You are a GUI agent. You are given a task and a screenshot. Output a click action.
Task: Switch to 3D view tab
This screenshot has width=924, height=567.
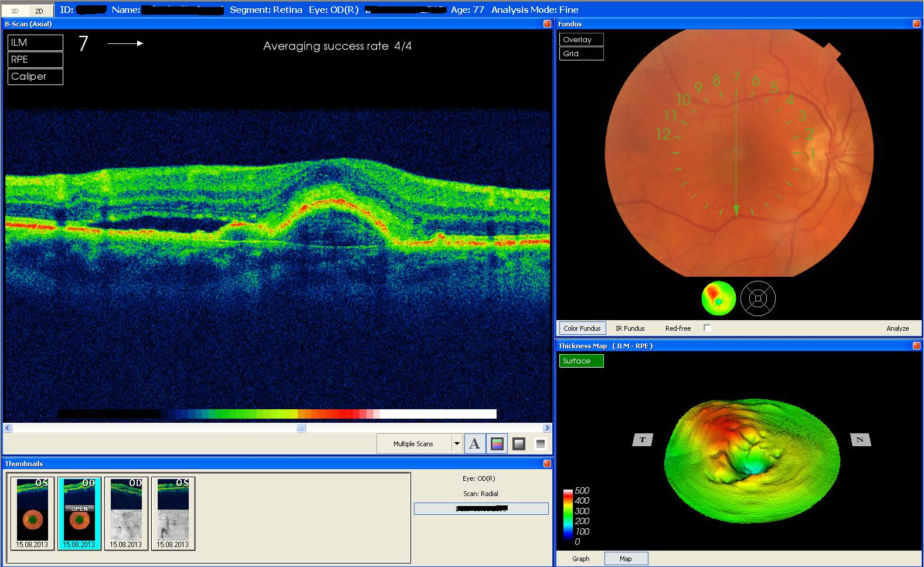pyautogui.click(x=15, y=11)
